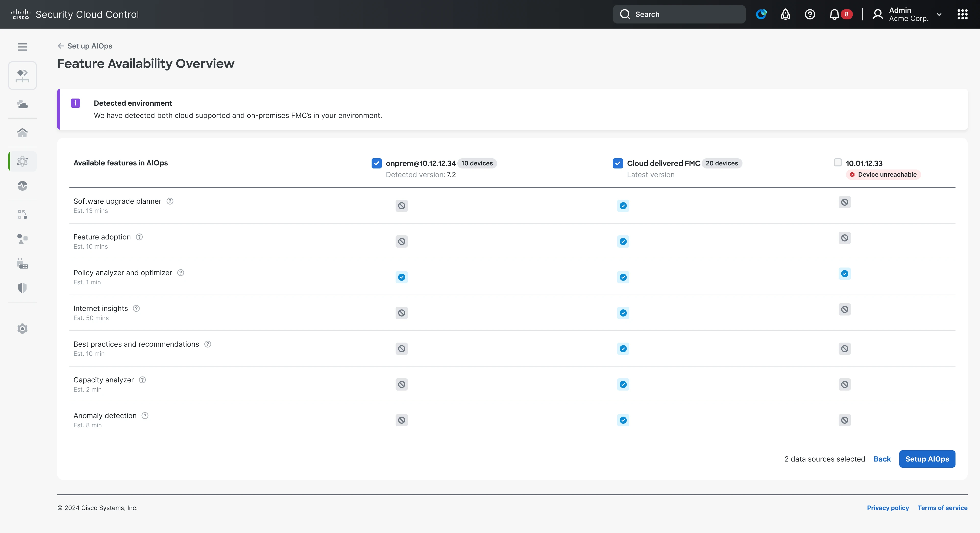Click Capacity analyzer check under Cloud delivered FMC
Screen dimensions: 980x533
[623, 385]
